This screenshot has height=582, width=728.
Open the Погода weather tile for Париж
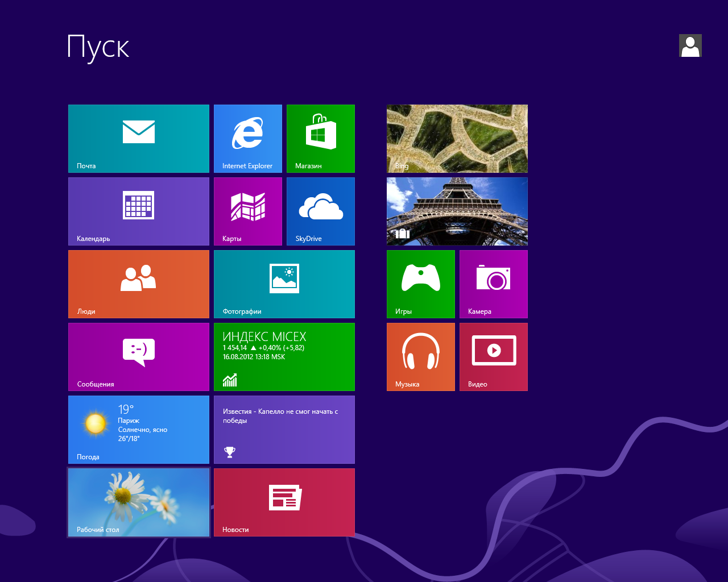(x=139, y=430)
